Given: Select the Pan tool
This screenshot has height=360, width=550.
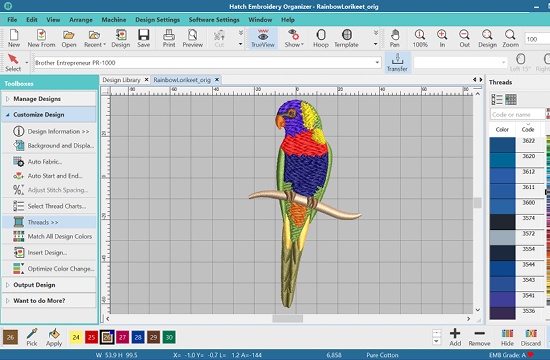Looking at the screenshot, I should tap(395, 38).
